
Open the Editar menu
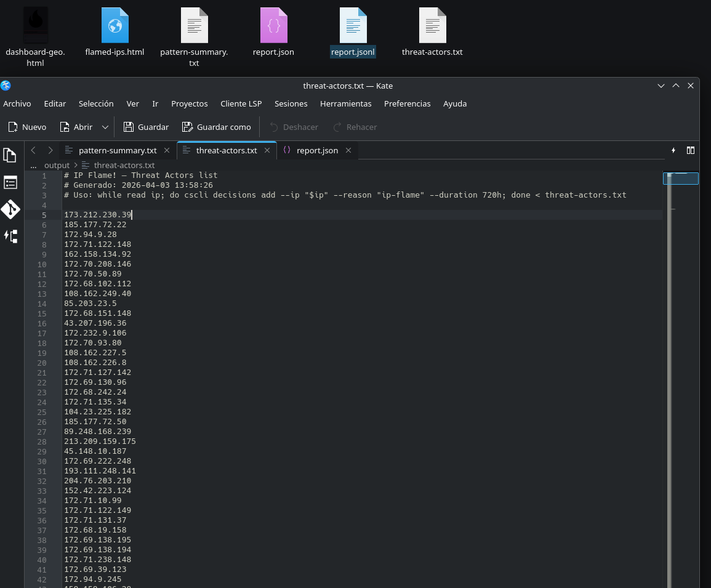(55, 103)
